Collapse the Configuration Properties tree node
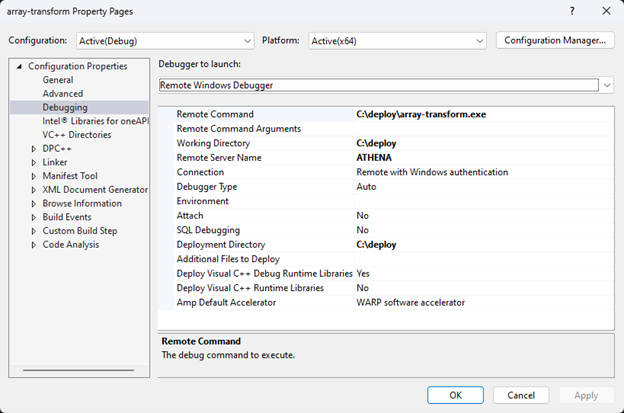 pyautogui.click(x=19, y=66)
